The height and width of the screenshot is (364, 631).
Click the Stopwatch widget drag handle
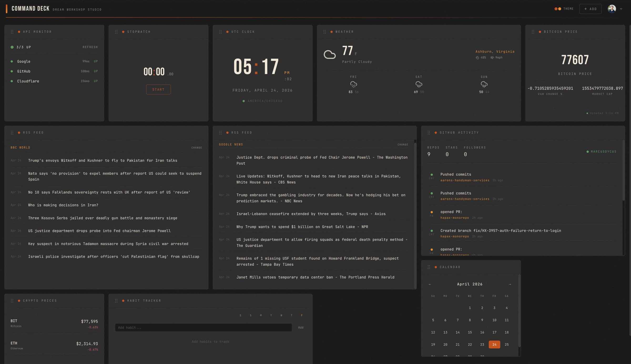click(116, 32)
